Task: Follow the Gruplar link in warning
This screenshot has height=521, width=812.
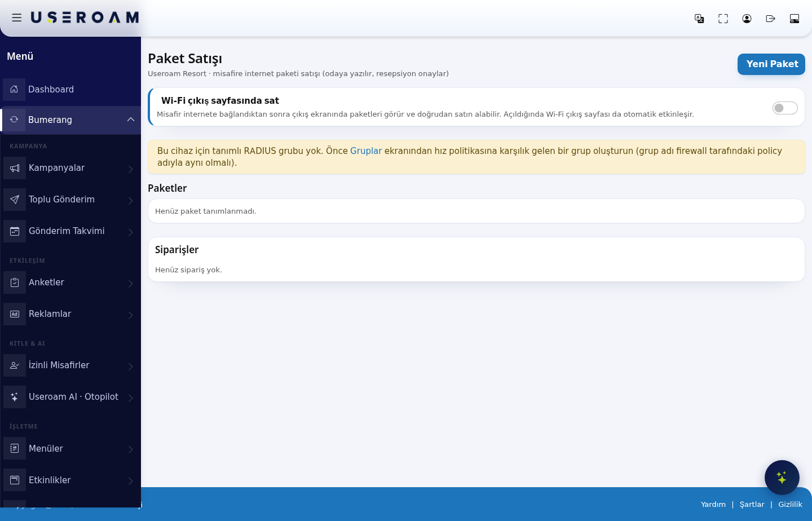Action: 366,151
